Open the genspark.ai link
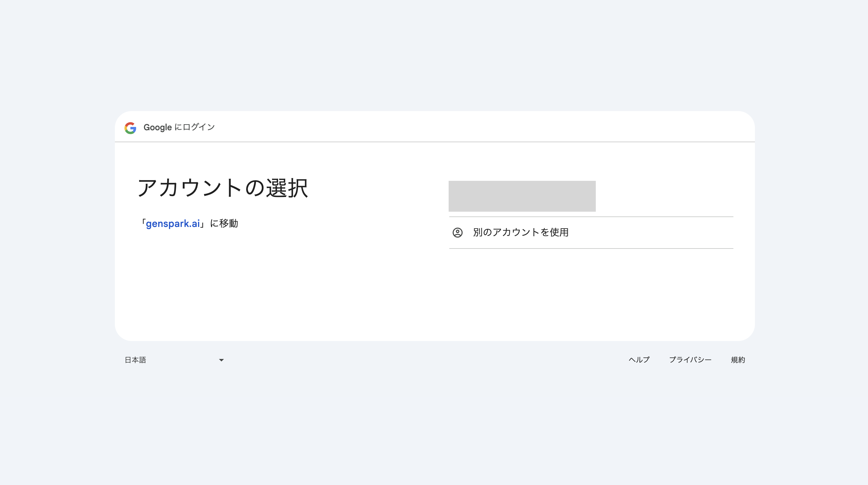Image resolution: width=868 pixels, height=485 pixels. (173, 223)
